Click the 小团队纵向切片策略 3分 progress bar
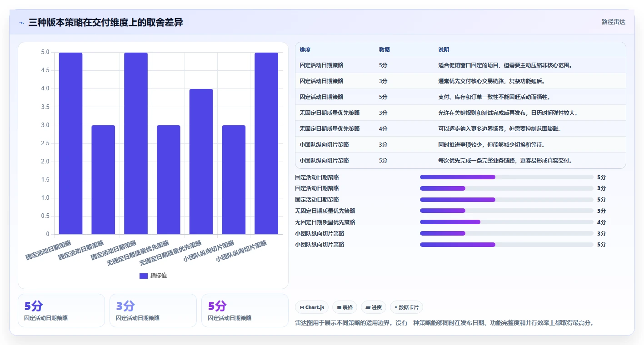This screenshot has width=644, height=345. [507, 233]
